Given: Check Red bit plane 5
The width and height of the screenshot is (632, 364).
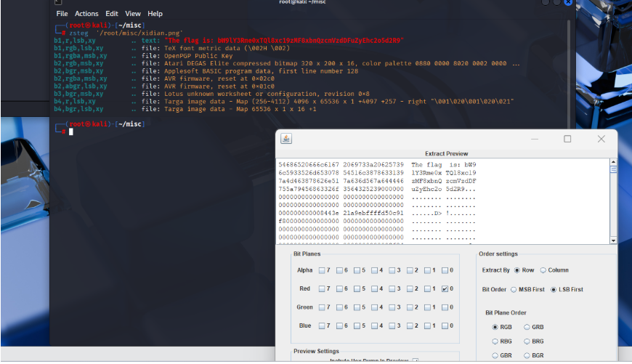Looking at the screenshot, I should coord(357,289).
